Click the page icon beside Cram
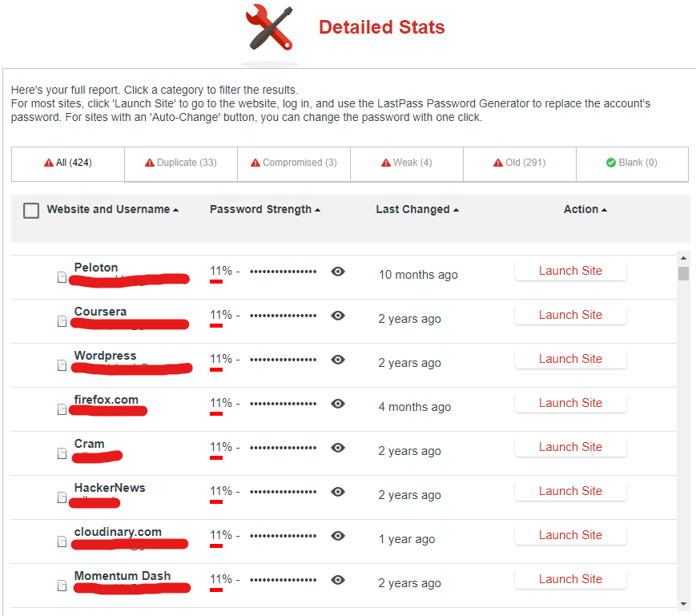 click(62, 453)
